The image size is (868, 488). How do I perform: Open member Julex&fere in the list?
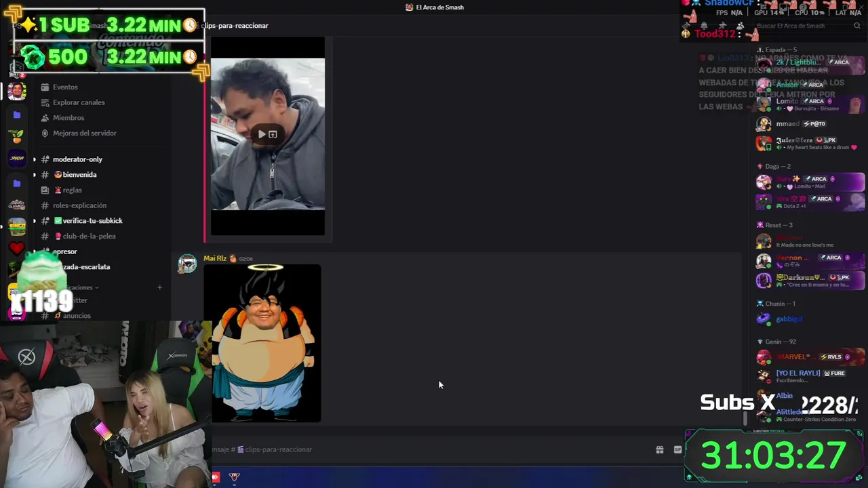[x=810, y=144]
